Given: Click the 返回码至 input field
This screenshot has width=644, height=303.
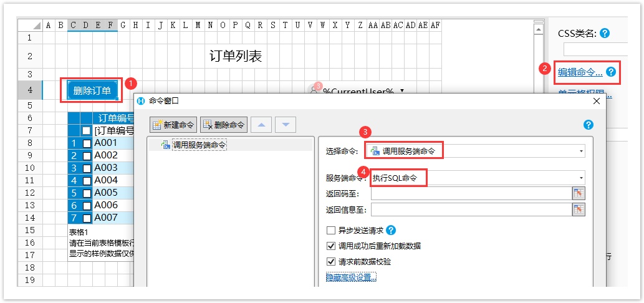Looking at the screenshot, I should 471,193.
